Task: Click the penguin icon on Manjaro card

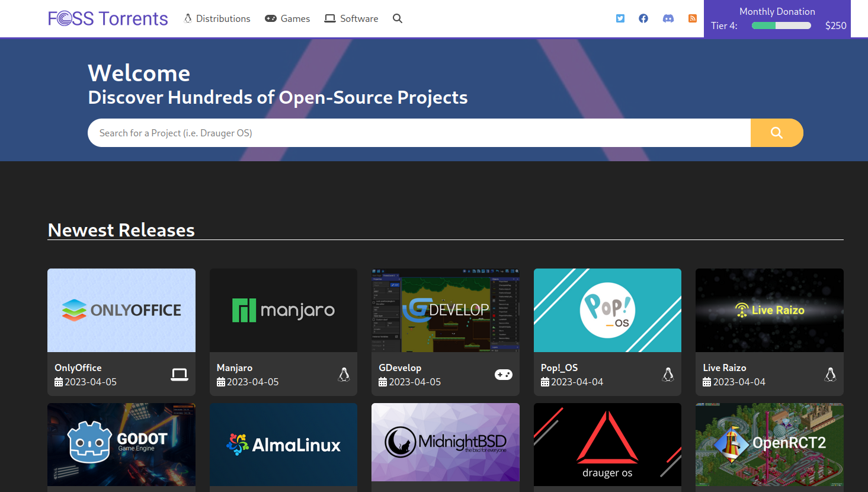Action: tap(344, 375)
